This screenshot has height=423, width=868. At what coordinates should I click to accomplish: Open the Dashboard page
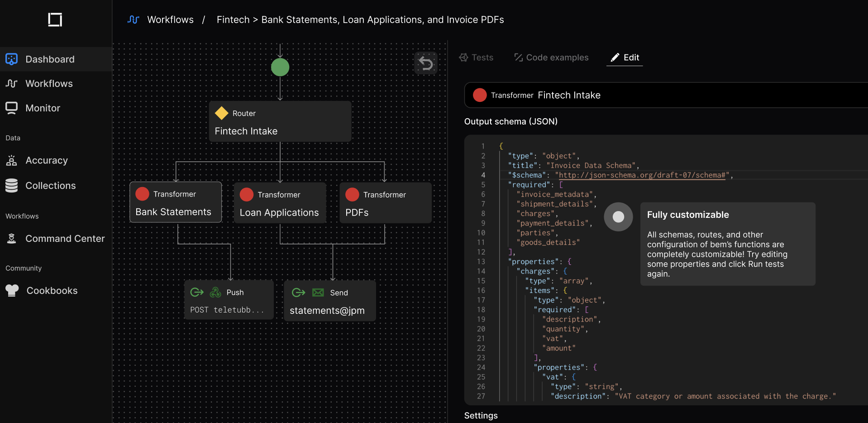56,59
